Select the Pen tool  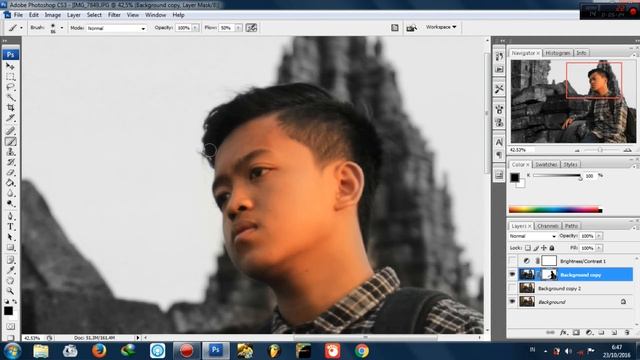coord(11,216)
